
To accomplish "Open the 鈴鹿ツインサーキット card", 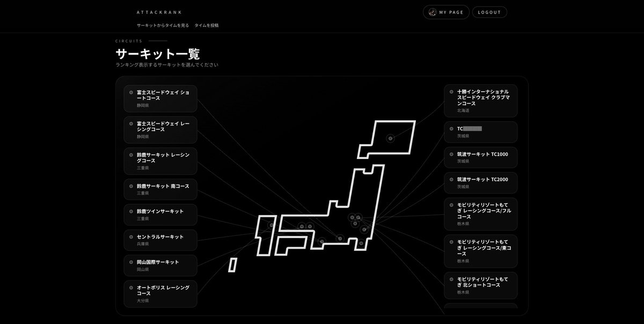I will 160,214.
